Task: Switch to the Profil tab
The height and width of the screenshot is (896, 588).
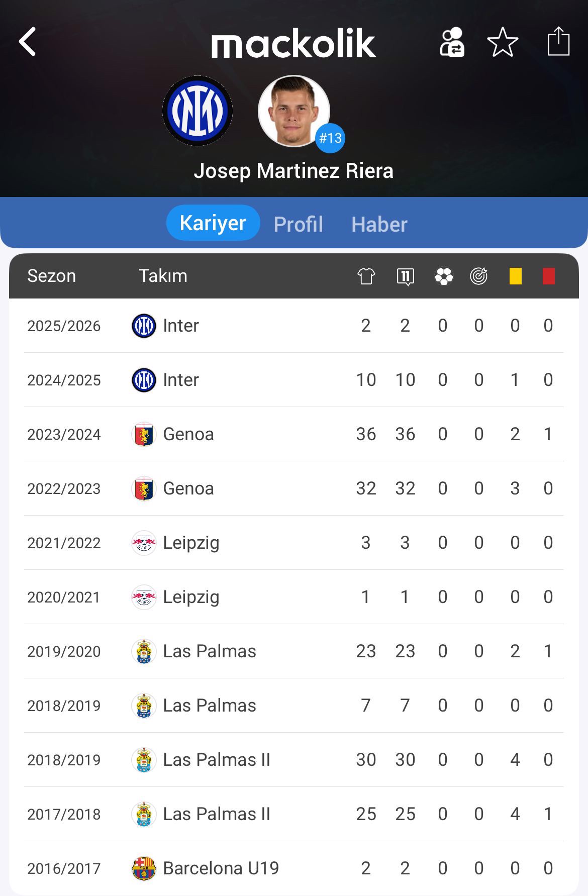Action: [298, 224]
